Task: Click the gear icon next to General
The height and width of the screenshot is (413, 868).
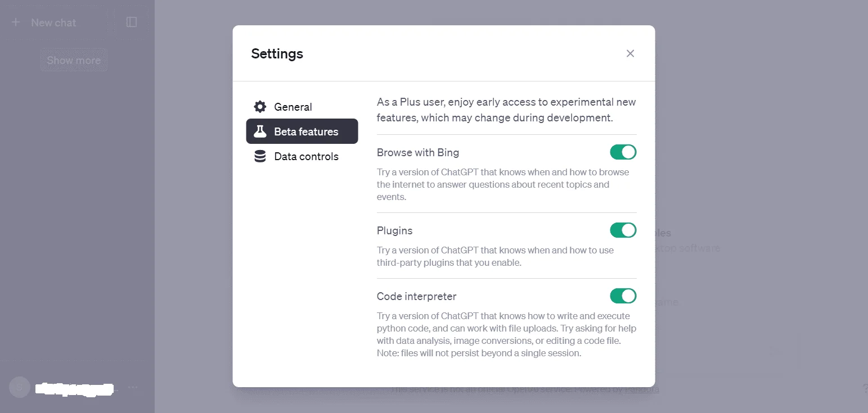Action: point(260,107)
